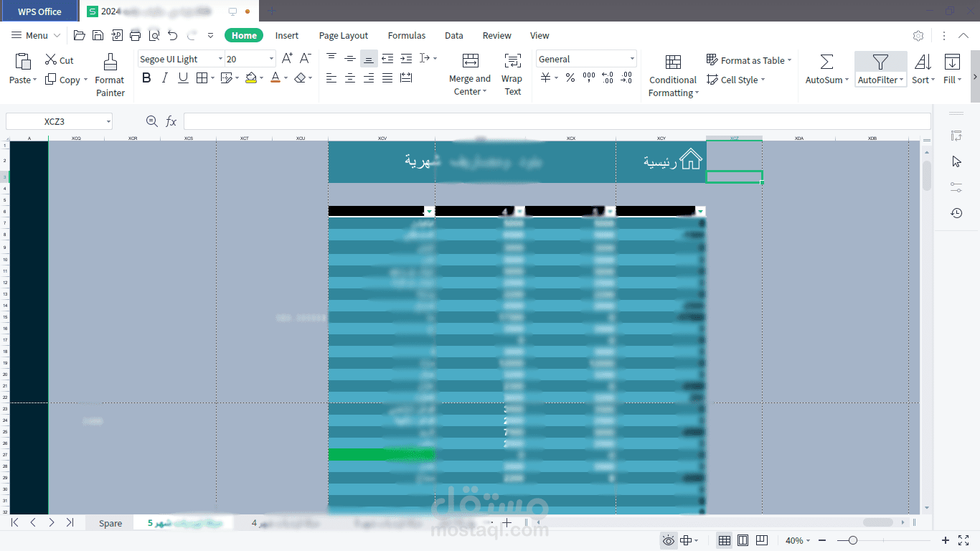Increase the cell indent
Screen dimensions: 980x551
[406, 59]
